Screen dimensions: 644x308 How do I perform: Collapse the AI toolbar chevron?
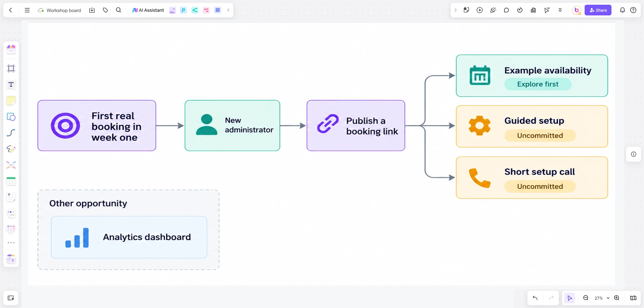pyautogui.click(x=228, y=10)
